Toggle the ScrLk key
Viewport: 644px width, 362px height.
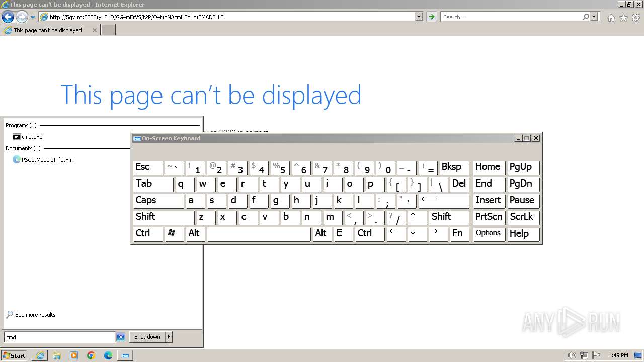point(523,217)
